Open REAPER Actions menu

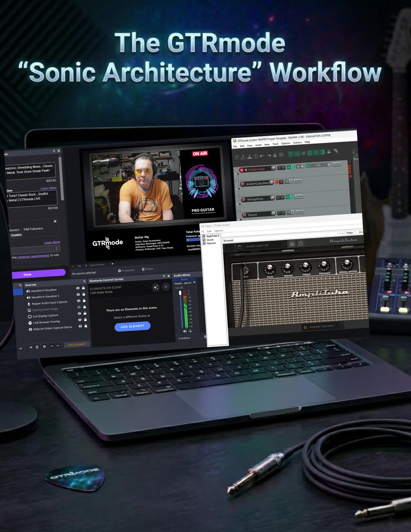[297, 143]
